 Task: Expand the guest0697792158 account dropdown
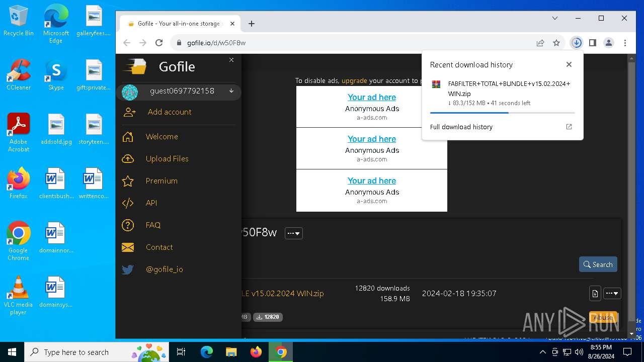click(x=231, y=91)
